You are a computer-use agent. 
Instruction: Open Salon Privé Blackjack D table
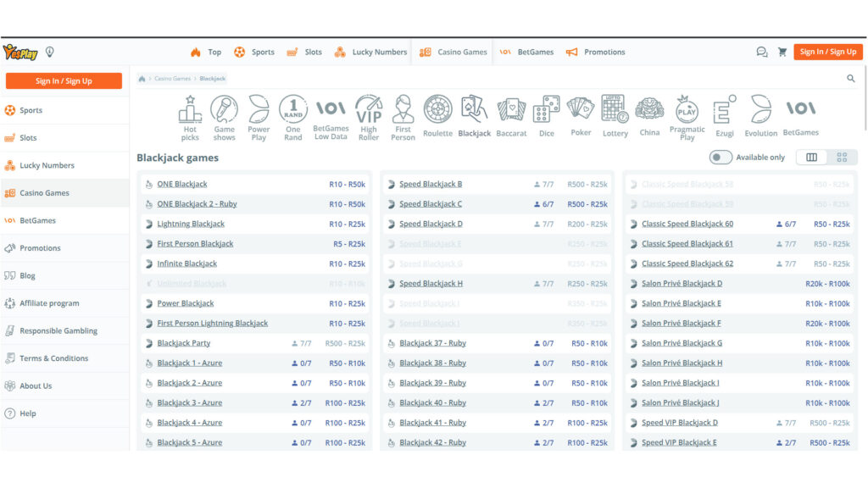(682, 284)
